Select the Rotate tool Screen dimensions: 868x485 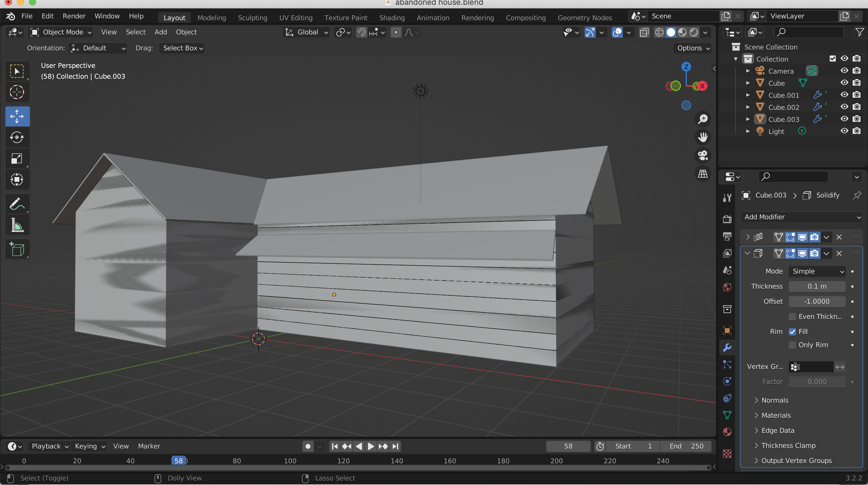point(17,137)
